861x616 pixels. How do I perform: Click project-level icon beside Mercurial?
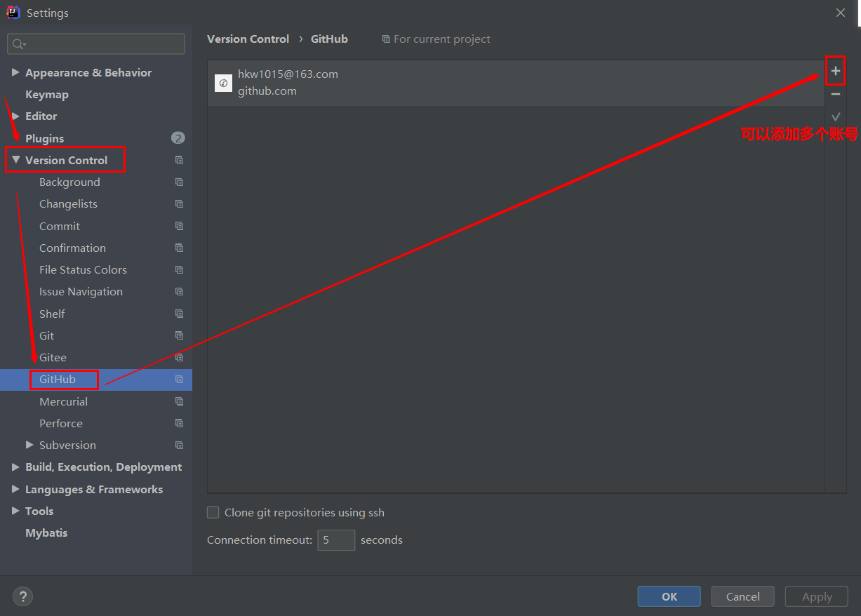[180, 401]
